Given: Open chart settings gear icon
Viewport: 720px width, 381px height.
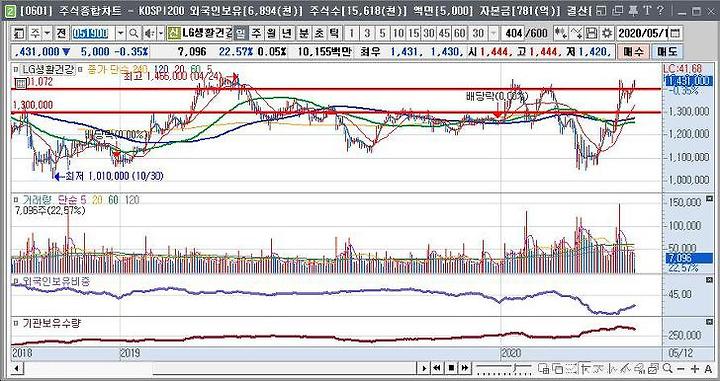Looking at the screenshot, I should coord(607,33).
